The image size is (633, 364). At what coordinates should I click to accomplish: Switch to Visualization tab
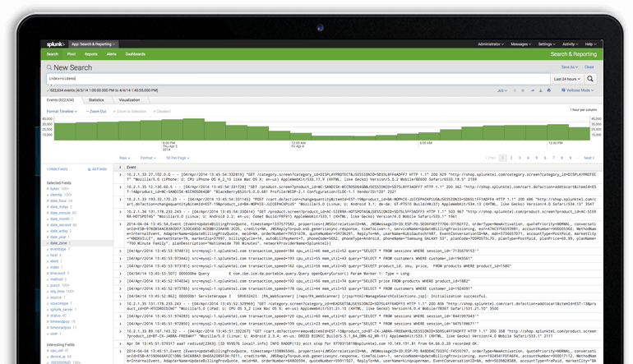[x=129, y=100]
